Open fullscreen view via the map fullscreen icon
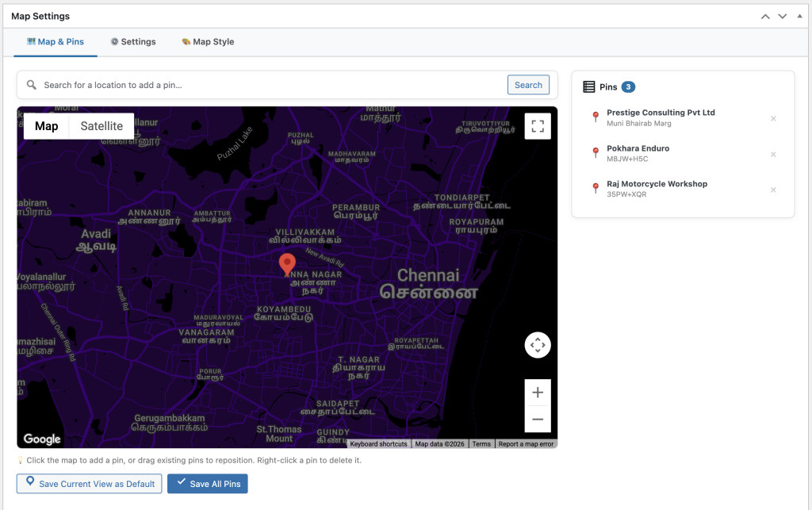Image resolution: width=812 pixels, height=510 pixels. (538, 125)
